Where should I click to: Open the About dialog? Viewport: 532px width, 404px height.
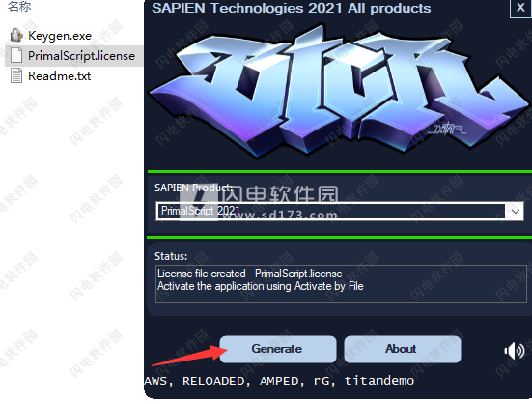pyautogui.click(x=402, y=349)
